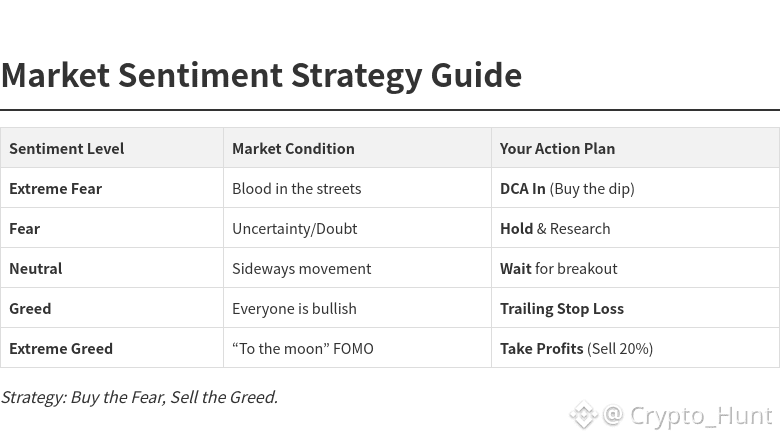Click the Take Profits (Sell 20%) cell
The height and width of the screenshot is (440, 780).
pos(576,348)
